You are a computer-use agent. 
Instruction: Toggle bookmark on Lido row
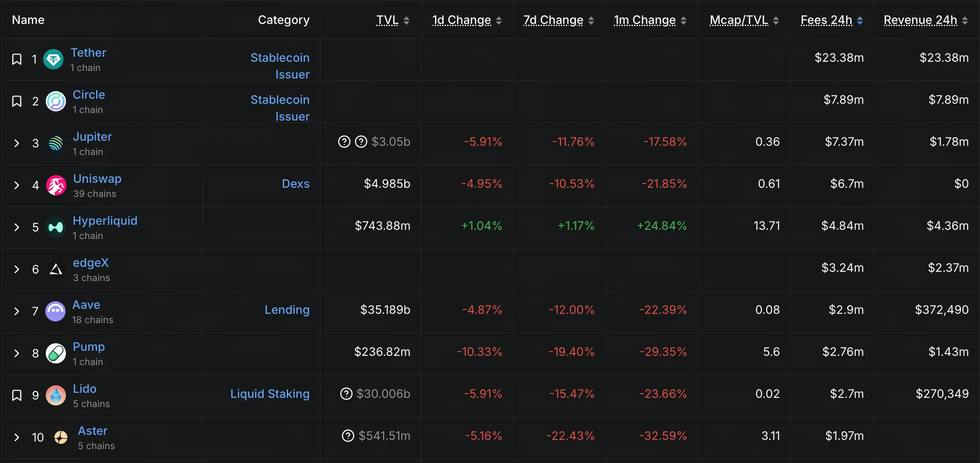tap(17, 395)
